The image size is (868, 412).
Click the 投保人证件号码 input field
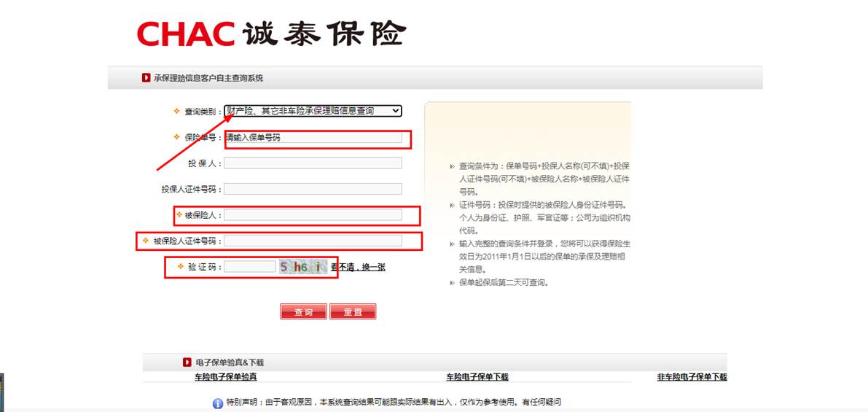point(313,189)
